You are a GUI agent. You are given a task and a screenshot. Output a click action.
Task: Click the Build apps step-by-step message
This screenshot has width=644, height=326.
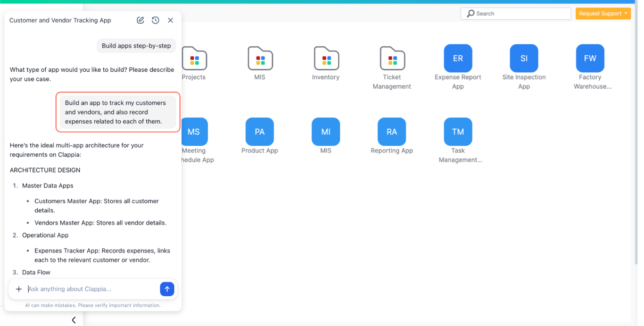136,46
